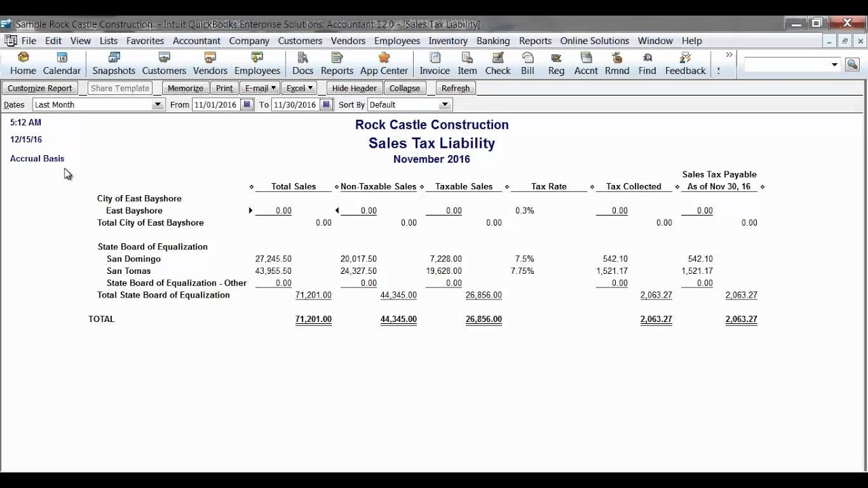Open the Snapshots icon
Viewport: 868px width, 488px height.
coord(114,64)
